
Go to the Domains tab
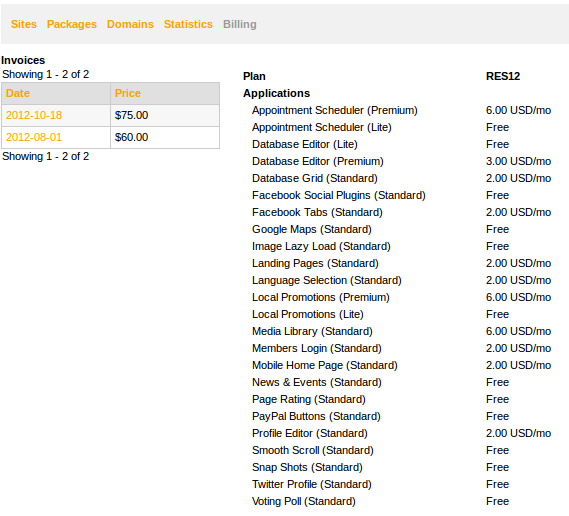tap(130, 24)
